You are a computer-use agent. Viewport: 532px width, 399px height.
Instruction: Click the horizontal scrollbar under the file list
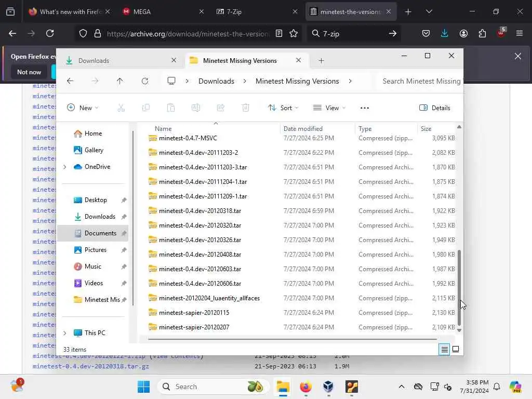click(292, 339)
